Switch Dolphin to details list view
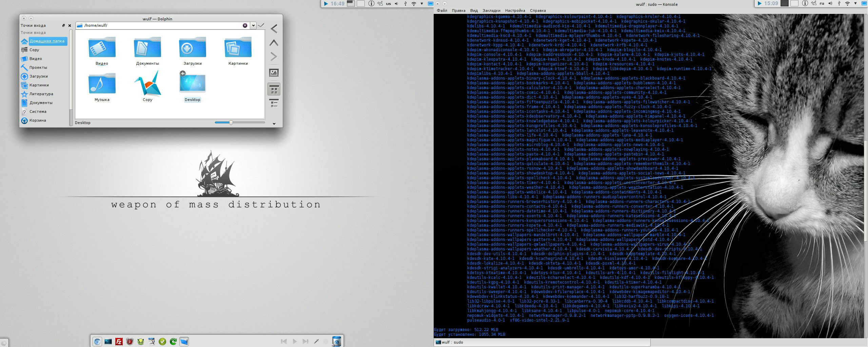Viewport: 868px width, 347px height. (274, 103)
